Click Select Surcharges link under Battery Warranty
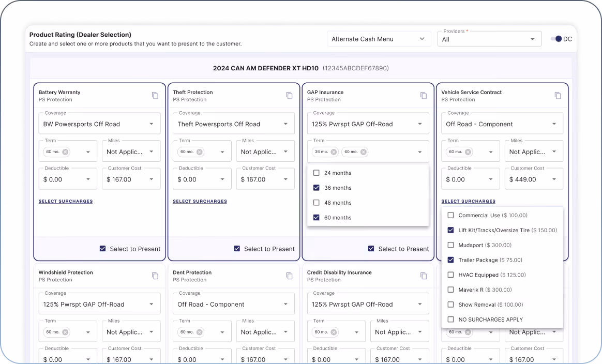Viewport: 602px width, 364px height. click(66, 201)
